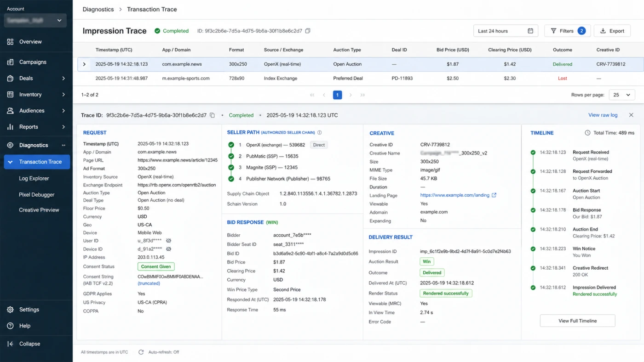Click the Campaigns icon in the sidebar
This screenshot has width=644, height=362.
pyautogui.click(x=10, y=62)
